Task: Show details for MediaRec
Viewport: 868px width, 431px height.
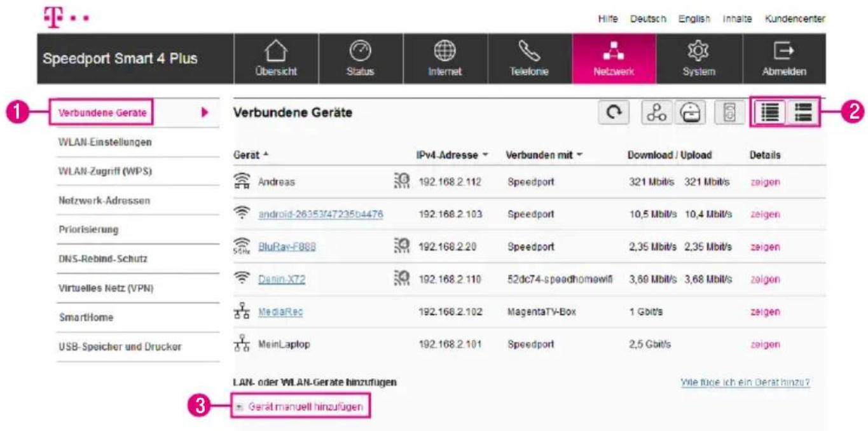Action: click(x=765, y=311)
